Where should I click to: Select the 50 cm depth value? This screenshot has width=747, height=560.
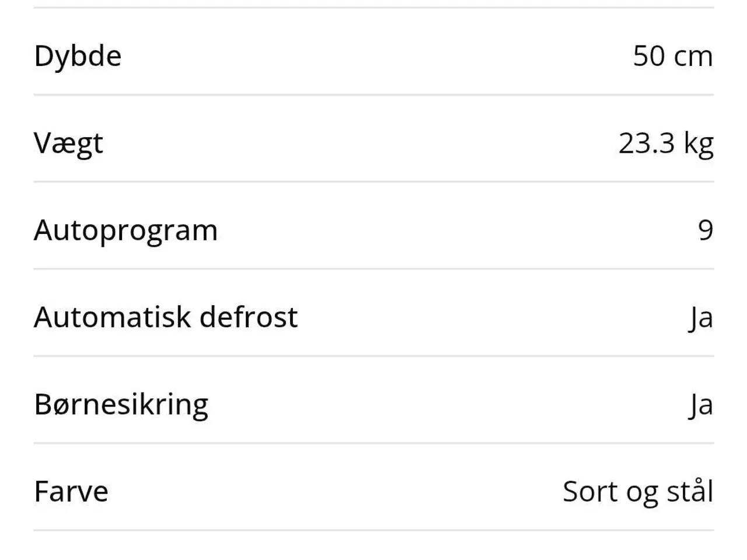tap(672, 56)
